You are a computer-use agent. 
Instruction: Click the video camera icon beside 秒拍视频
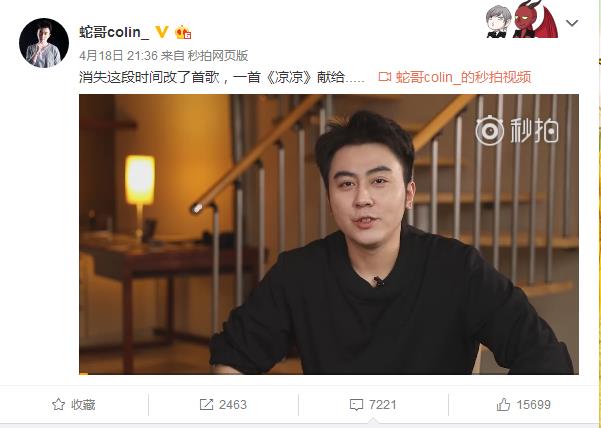click(385, 77)
